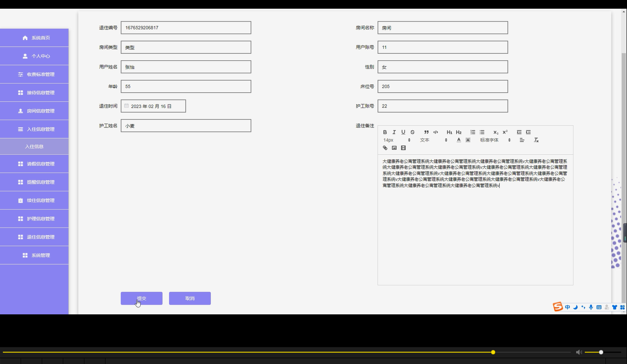Apply Heading 1 style
This screenshot has height=364, width=627.
pyautogui.click(x=450, y=132)
